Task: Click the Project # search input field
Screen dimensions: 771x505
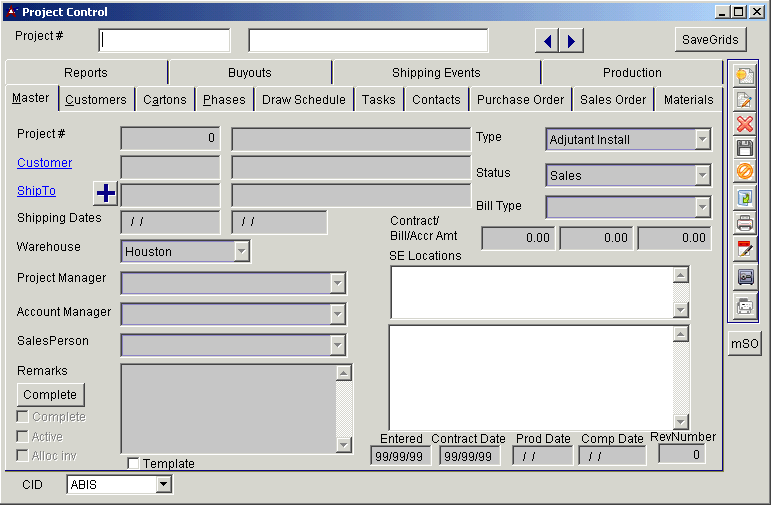Action: tap(165, 40)
